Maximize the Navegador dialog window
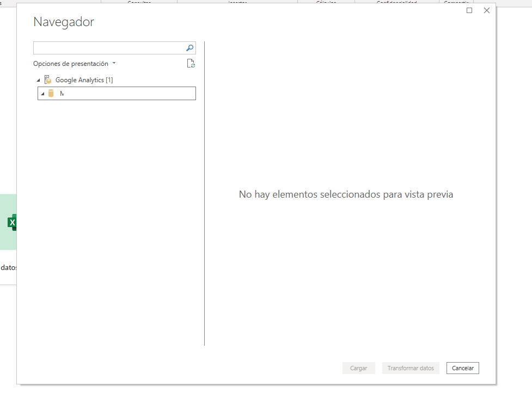 click(469, 10)
